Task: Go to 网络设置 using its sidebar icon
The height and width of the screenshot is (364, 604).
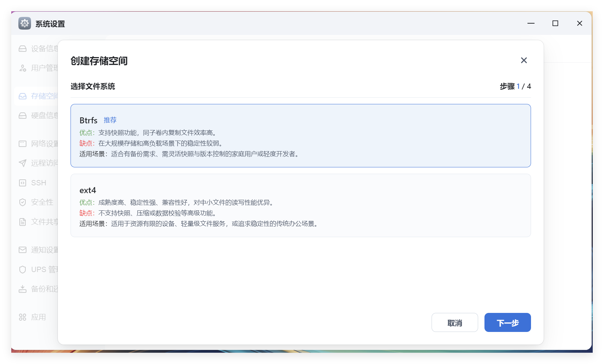Action: coord(23,144)
